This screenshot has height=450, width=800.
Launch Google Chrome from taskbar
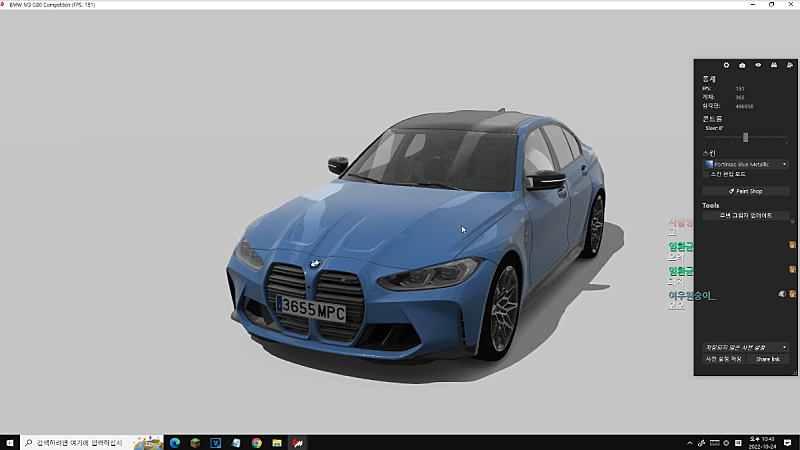click(x=257, y=443)
